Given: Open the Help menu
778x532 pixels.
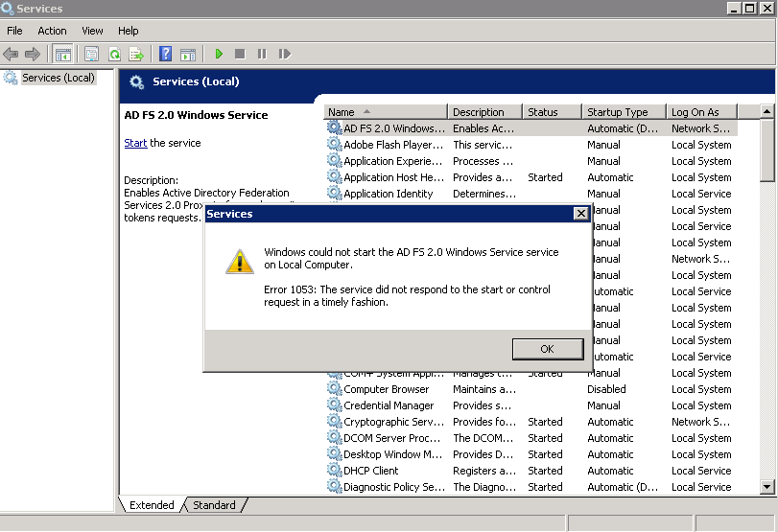Looking at the screenshot, I should pyautogui.click(x=128, y=31).
